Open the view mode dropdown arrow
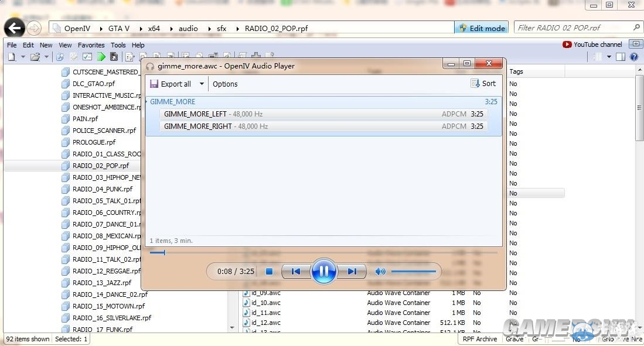This screenshot has height=346, width=644. (609, 57)
